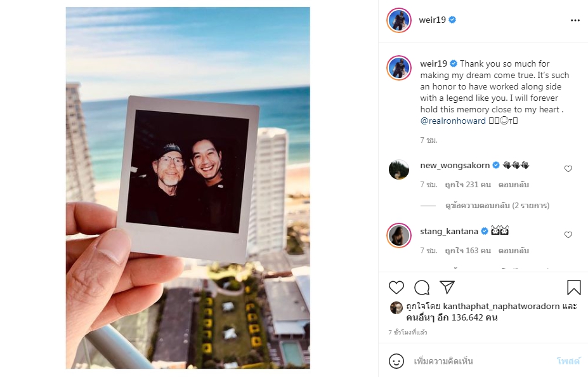Open stang_kantana's profile avatar
The image size is (588, 377).
(x=399, y=235)
